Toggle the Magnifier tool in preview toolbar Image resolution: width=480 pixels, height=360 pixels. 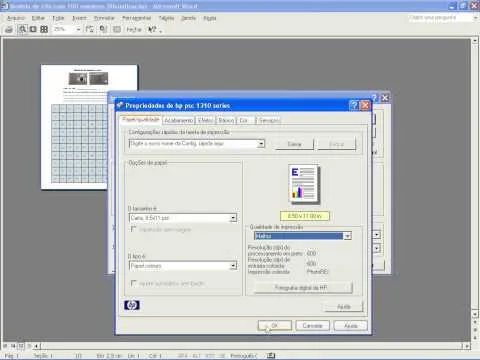pyautogui.click(x=22, y=29)
